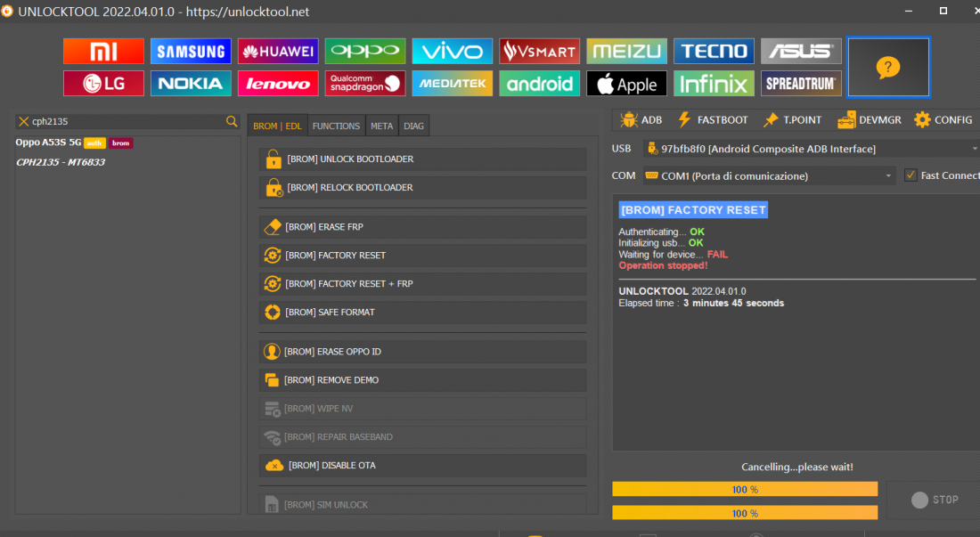Choose the LG brand logo
The image size is (980, 537).
tap(103, 84)
